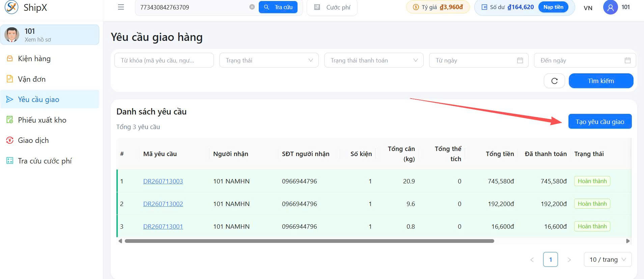This screenshot has width=644, height=279.
Task: Click the horizontal table scrollbar
Action: [x=309, y=241]
